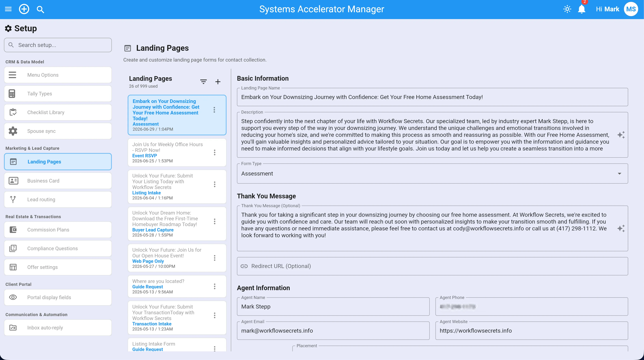
Task: Click the Menu Options list icon
Action: tap(13, 75)
